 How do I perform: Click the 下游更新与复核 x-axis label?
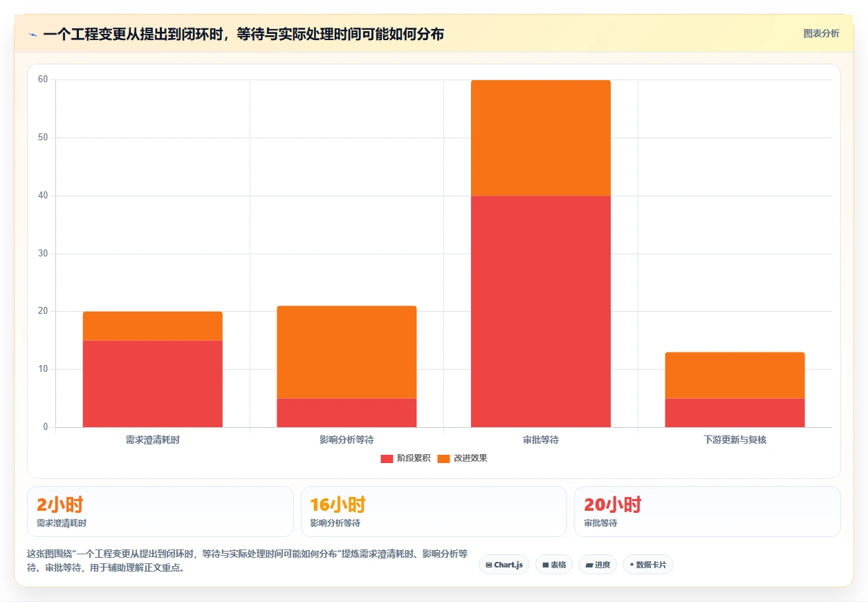point(735,440)
